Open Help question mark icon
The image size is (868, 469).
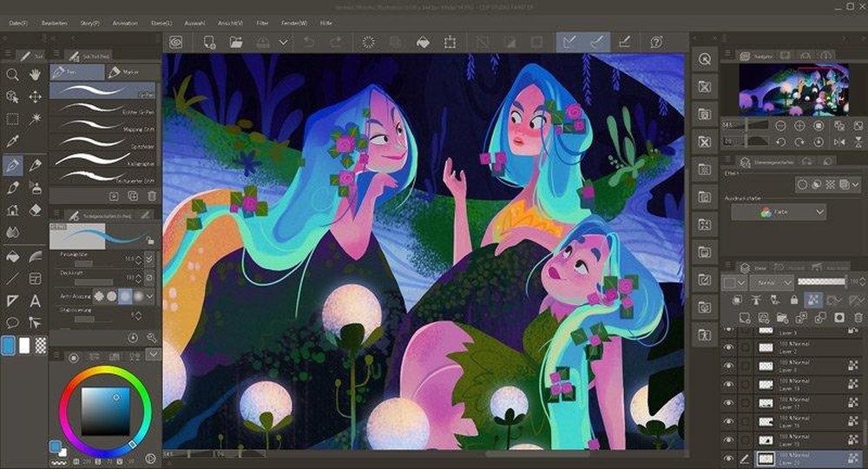(x=656, y=42)
